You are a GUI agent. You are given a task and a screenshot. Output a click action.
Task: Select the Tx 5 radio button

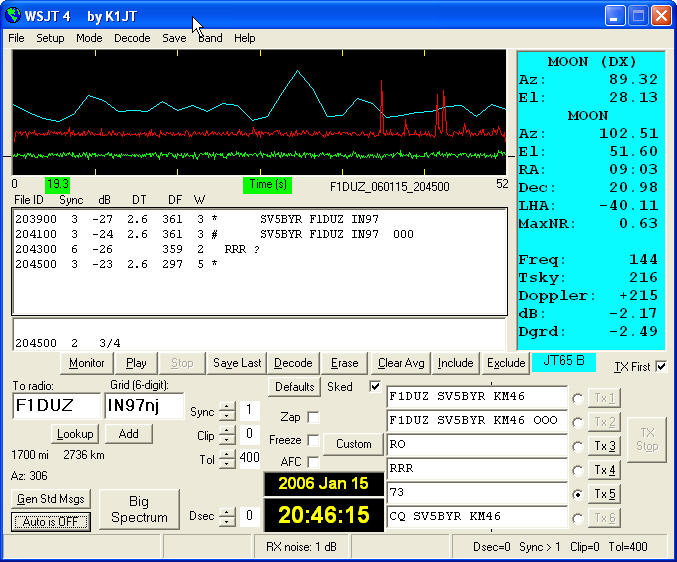pyautogui.click(x=577, y=494)
